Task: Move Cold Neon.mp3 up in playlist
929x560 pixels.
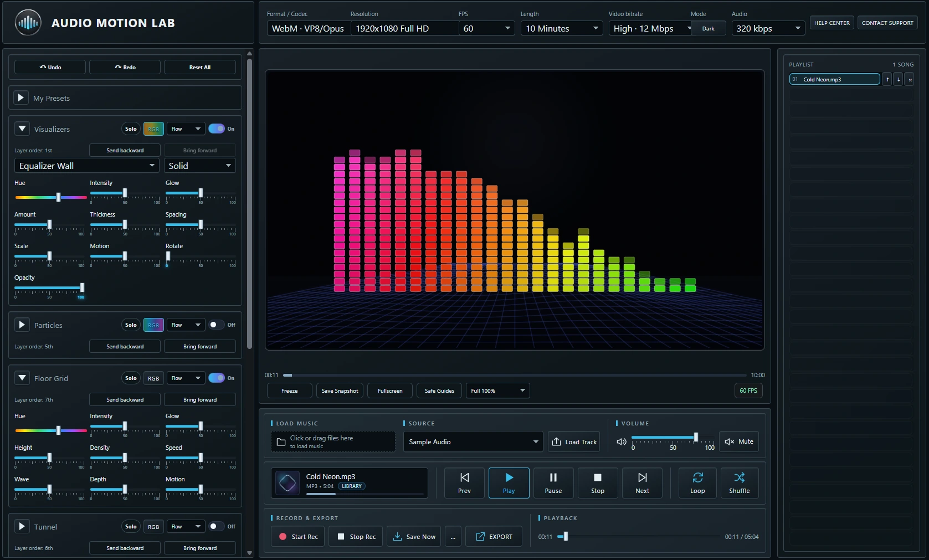Action: pyautogui.click(x=887, y=79)
